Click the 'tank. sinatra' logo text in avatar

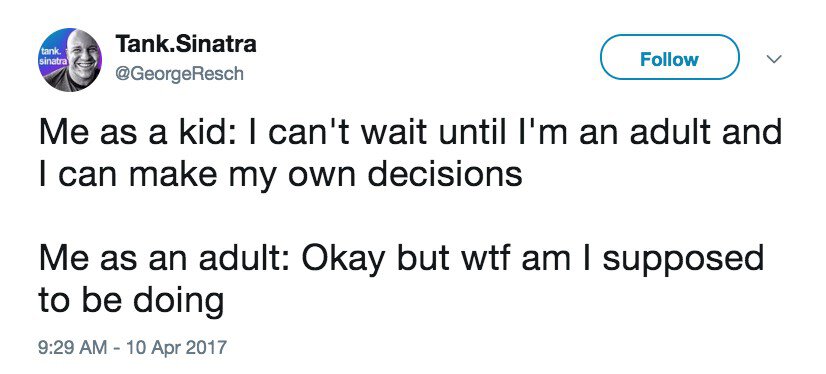pos(51,56)
